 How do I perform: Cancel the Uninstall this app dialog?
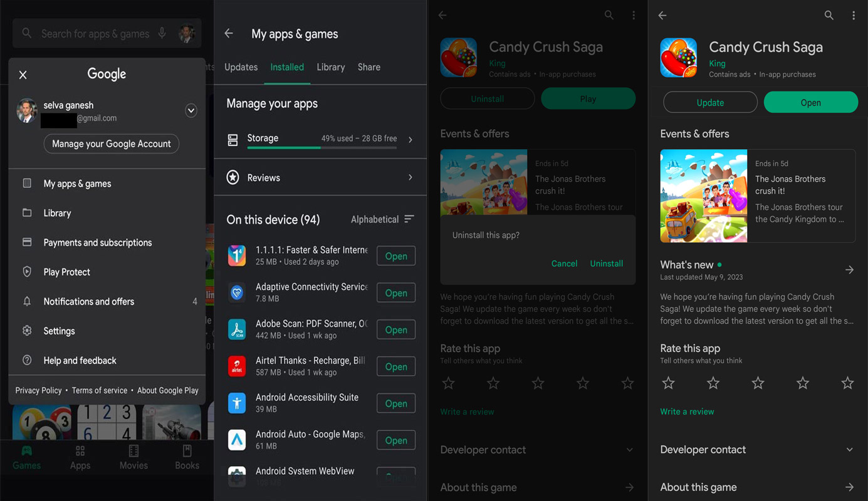point(564,264)
